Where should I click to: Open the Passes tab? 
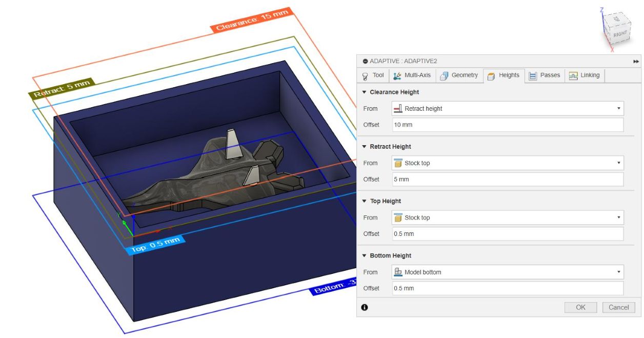(545, 75)
